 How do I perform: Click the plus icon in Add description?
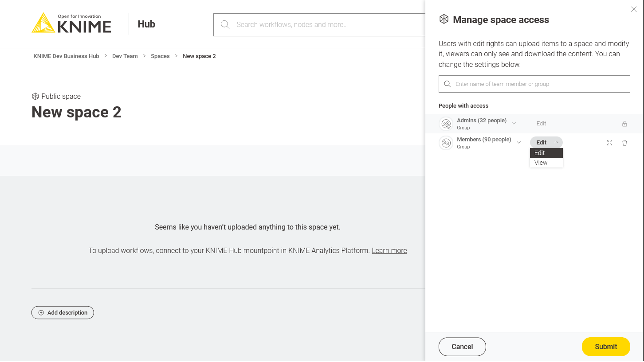click(41, 313)
